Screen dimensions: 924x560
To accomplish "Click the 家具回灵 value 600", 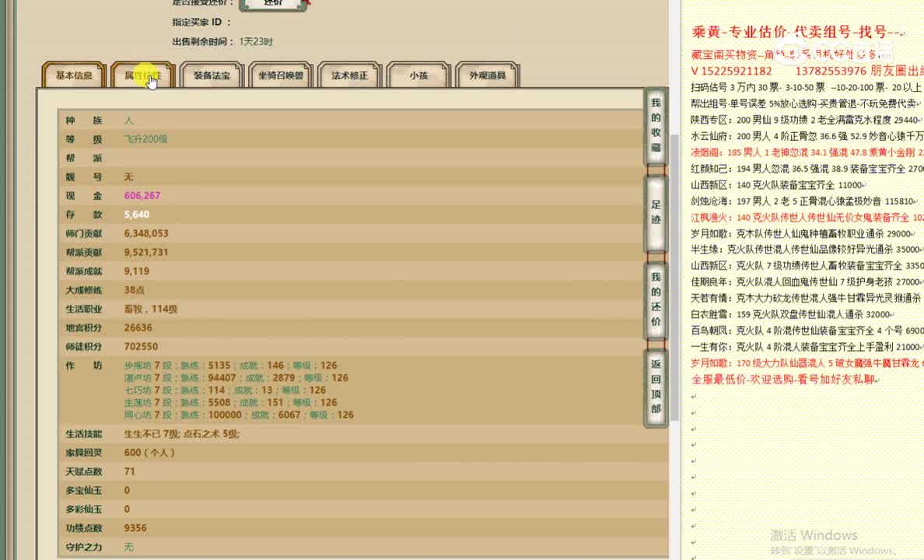I will pos(149,453).
